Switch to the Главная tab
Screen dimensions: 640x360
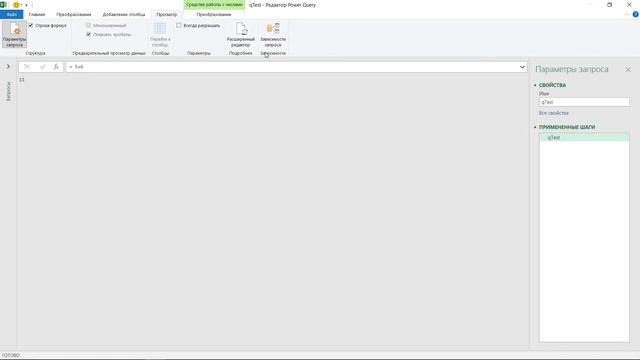(37, 14)
